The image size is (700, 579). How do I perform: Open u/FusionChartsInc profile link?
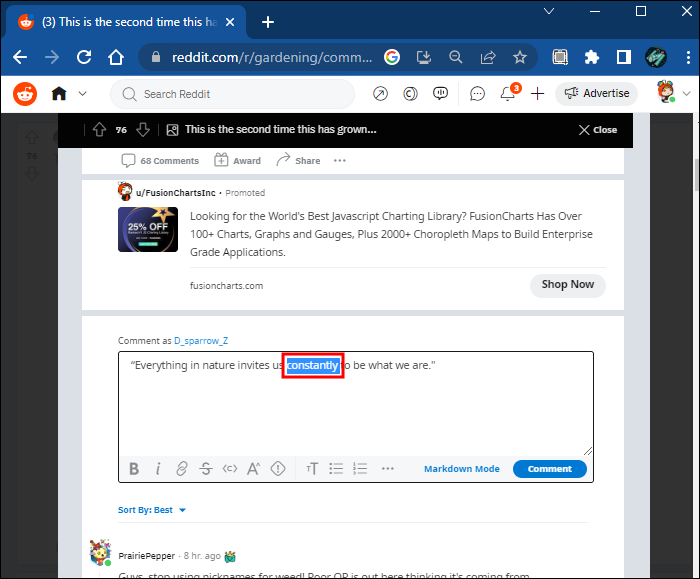point(176,193)
